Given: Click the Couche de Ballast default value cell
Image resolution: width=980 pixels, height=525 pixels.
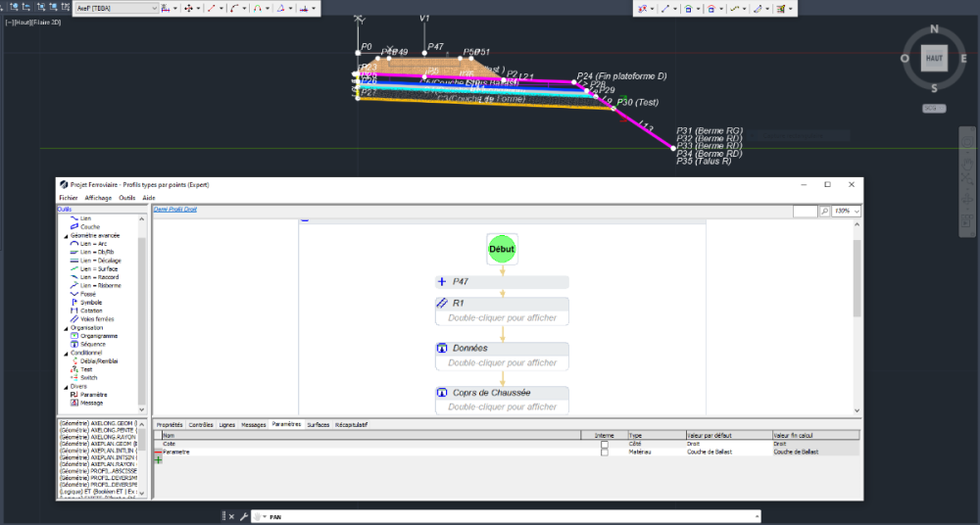Looking at the screenshot, I should pos(729,452).
